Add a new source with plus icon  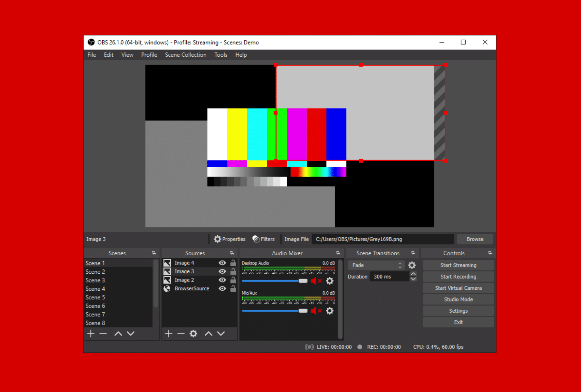[169, 334]
